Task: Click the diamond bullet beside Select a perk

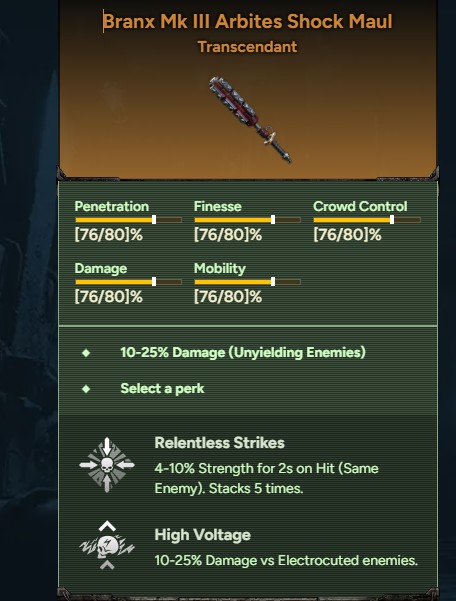Action: click(86, 389)
